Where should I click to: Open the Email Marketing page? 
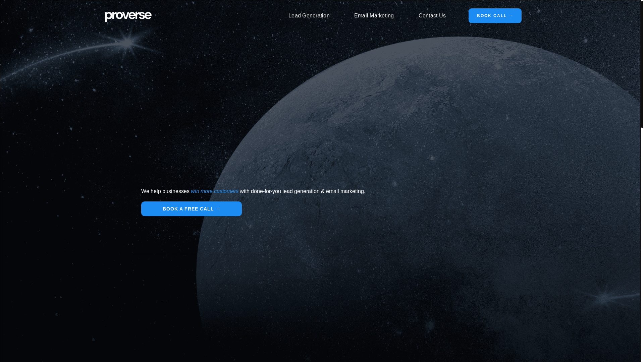tap(374, 16)
